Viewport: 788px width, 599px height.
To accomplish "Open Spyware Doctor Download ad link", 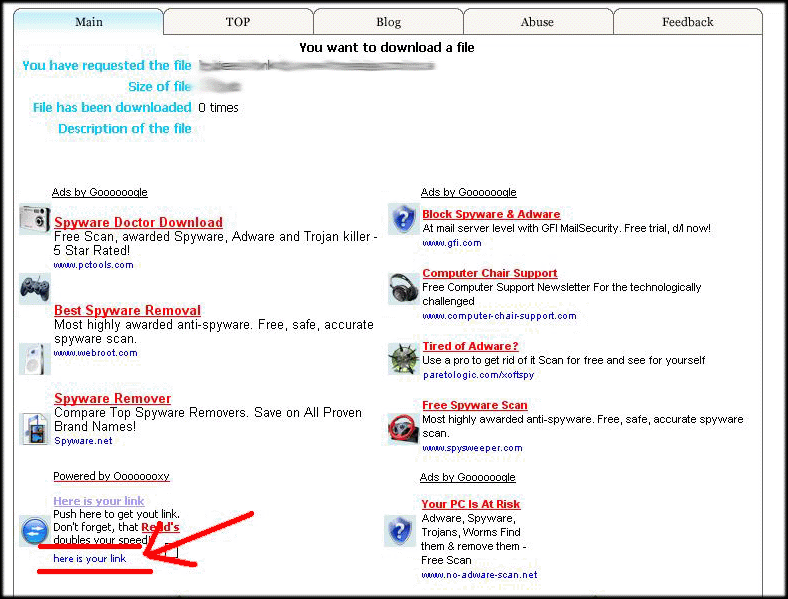I will 138,223.
